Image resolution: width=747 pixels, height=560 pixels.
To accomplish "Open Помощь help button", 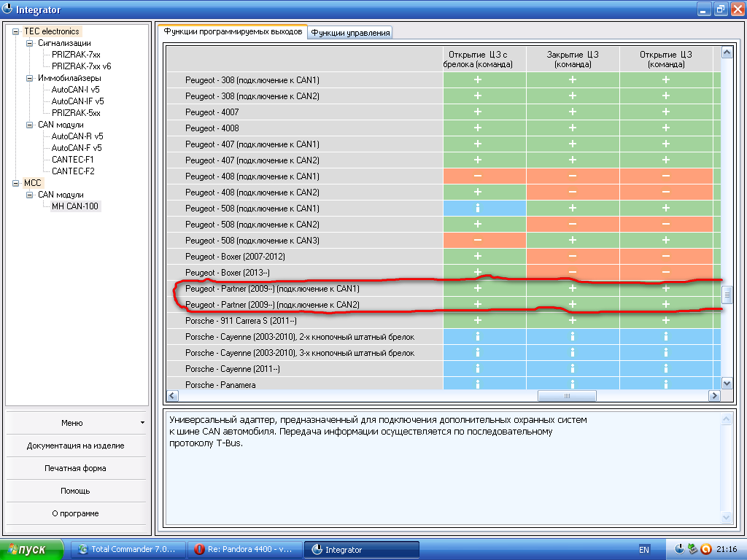I will (76, 491).
